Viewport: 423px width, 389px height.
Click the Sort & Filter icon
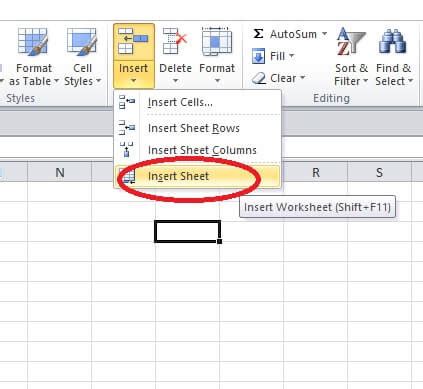[x=351, y=42]
